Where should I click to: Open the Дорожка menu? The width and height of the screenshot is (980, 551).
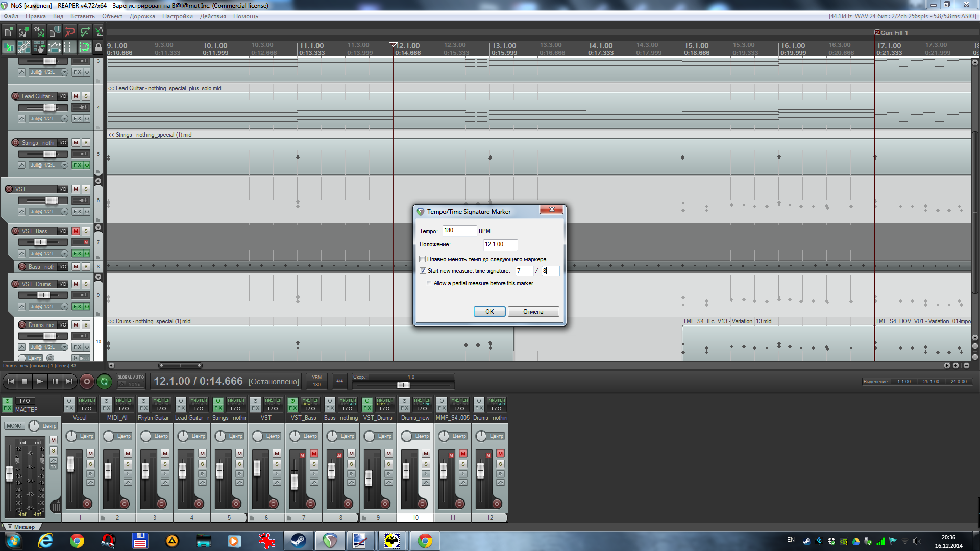(142, 16)
